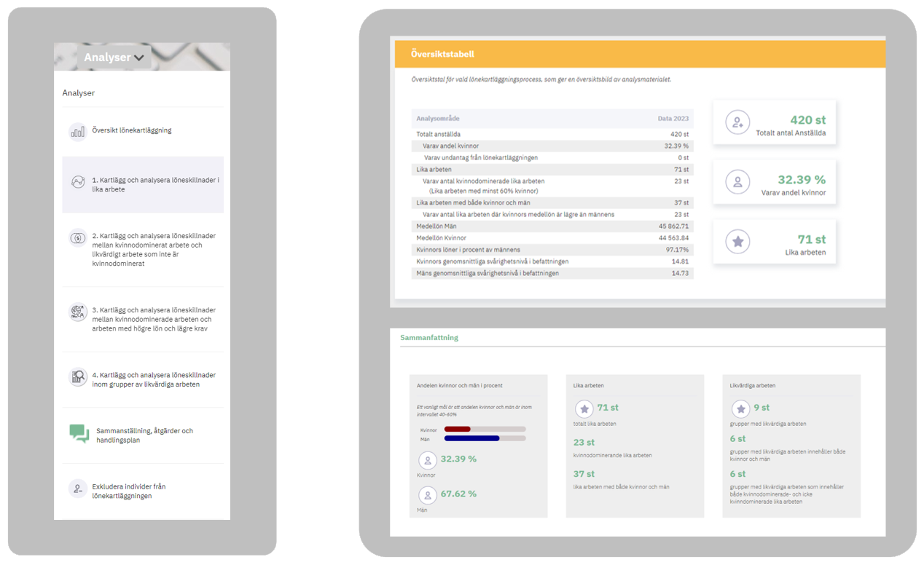Click the line graph icon of step 1
This screenshot has height=565, width=924.
click(78, 182)
